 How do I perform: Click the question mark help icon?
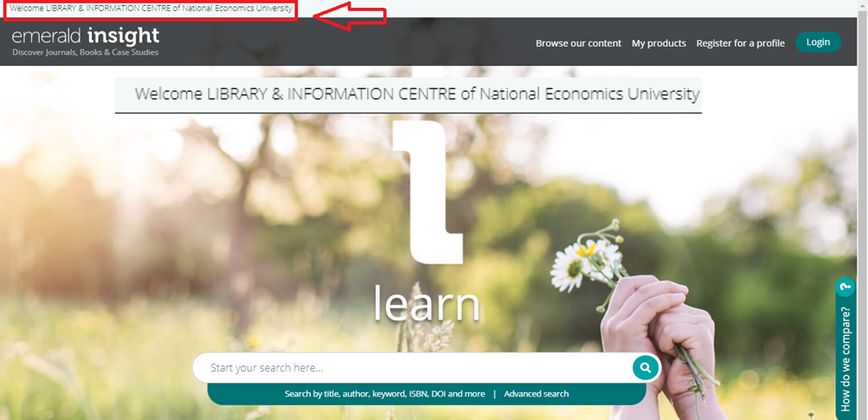(x=845, y=287)
